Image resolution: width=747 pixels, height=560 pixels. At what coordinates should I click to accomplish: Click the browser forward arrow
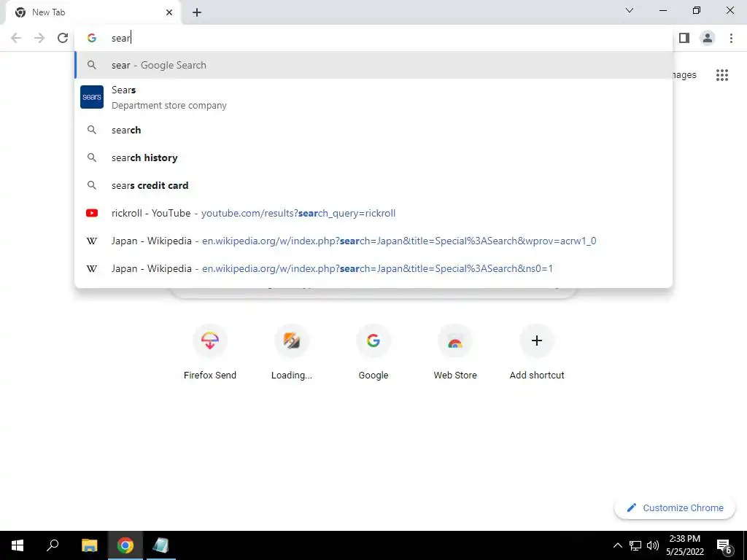39,38
